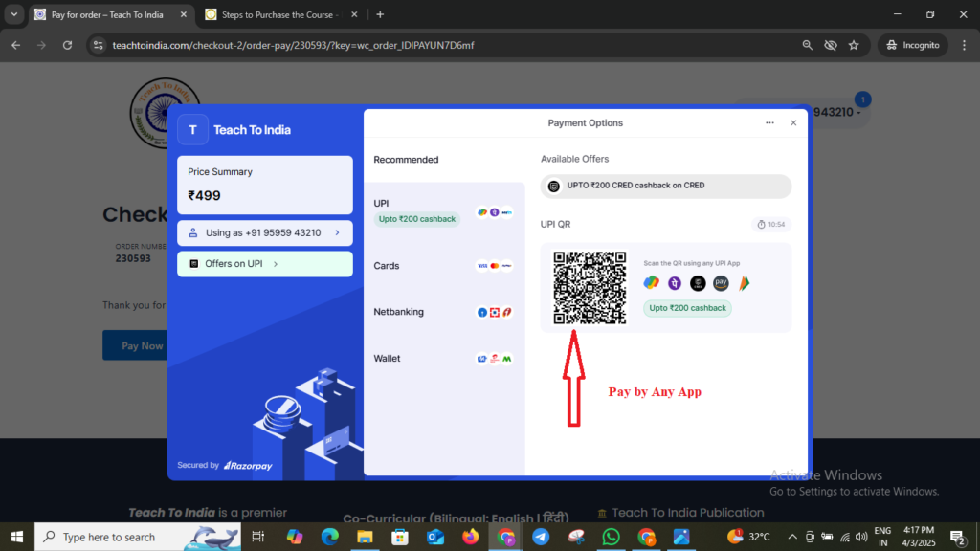Open Firefox from the taskbar
The width and height of the screenshot is (980, 551).
(471, 537)
